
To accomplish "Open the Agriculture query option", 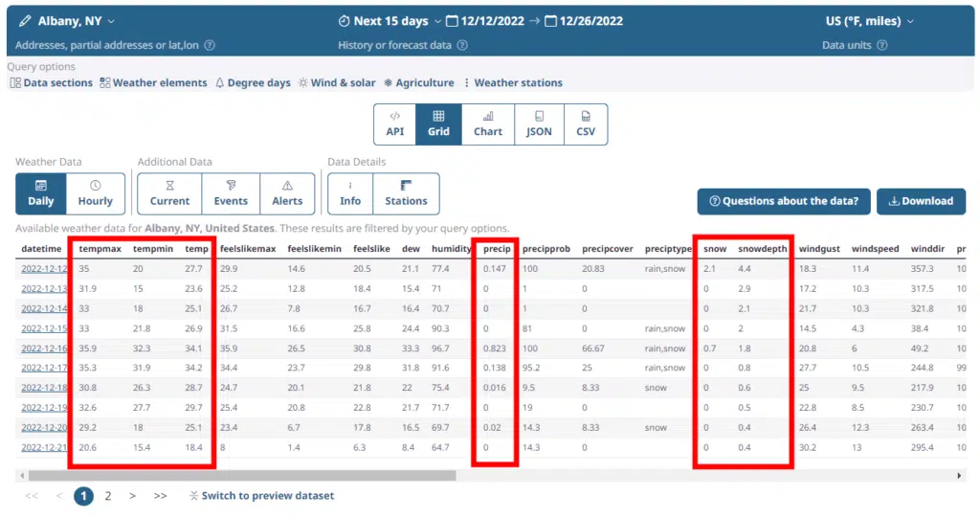I will coord(418,83).
